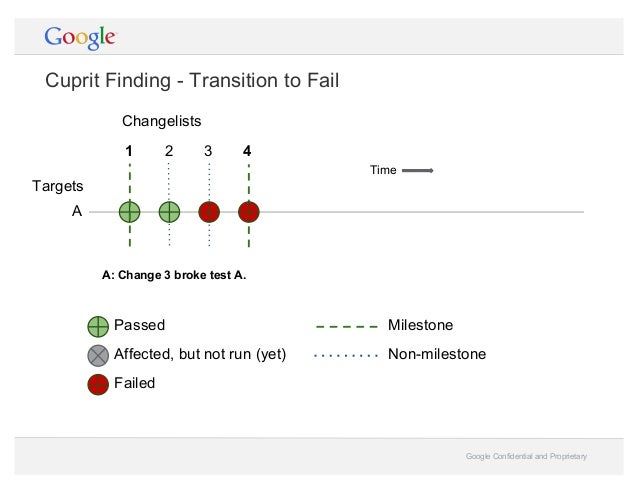Select changelist number 4 label
The image size is (638, 493).
click(248, 151)
